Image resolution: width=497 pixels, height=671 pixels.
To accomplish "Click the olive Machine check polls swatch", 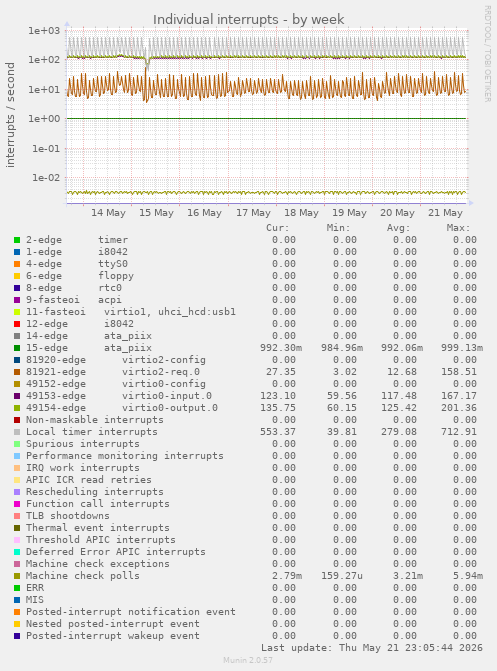I will [17, 576].
